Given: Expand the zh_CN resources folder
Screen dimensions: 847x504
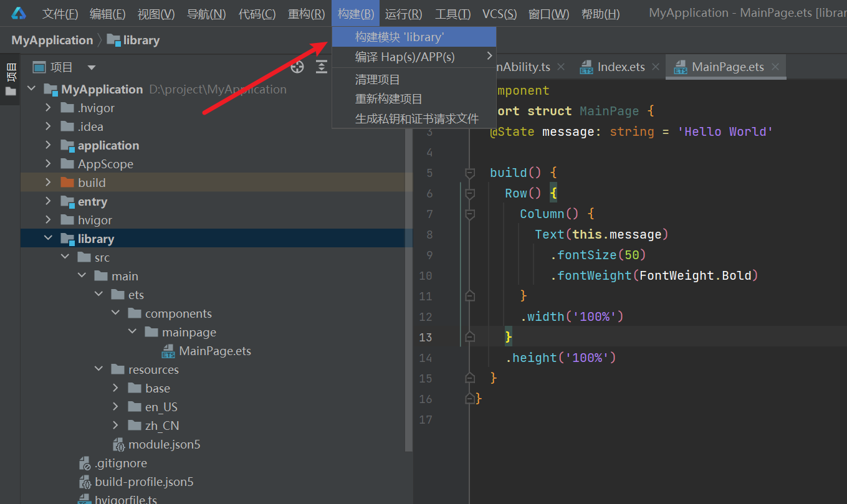Looking at the screenshot, I should pos(116,426).
